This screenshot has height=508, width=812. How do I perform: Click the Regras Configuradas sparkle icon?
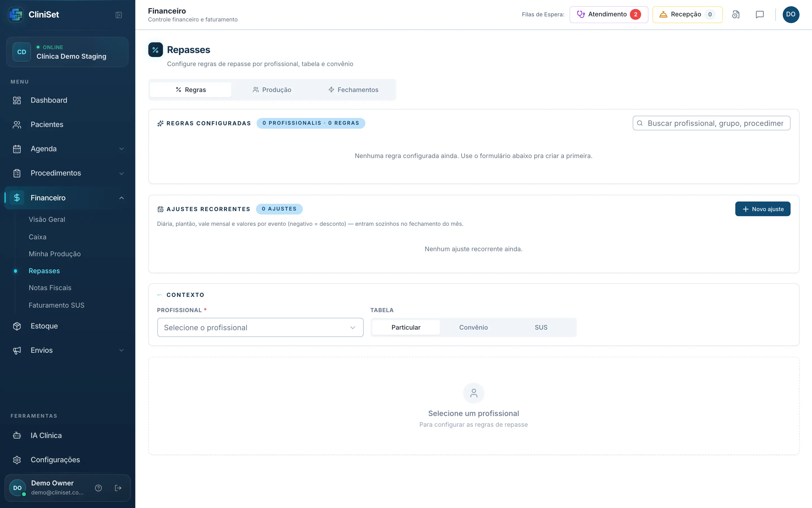[x=160, y=123]
